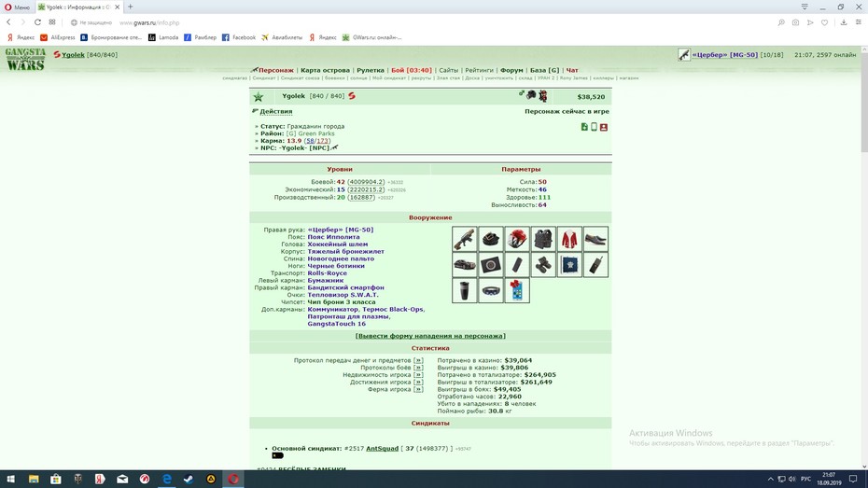Click the Gangsta Wars logo
Screen dimensions: 868x488
click(x=25, y=59)
